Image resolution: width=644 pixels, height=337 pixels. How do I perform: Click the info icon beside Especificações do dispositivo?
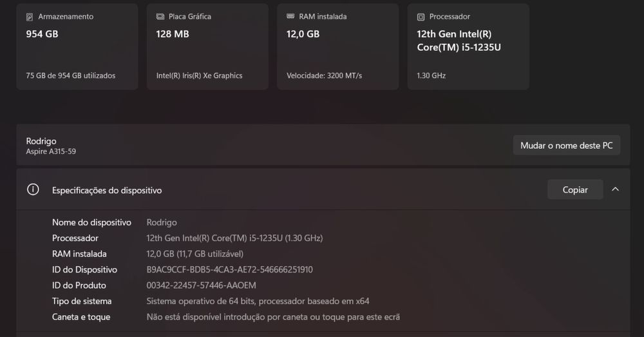[x=33, y=190]
